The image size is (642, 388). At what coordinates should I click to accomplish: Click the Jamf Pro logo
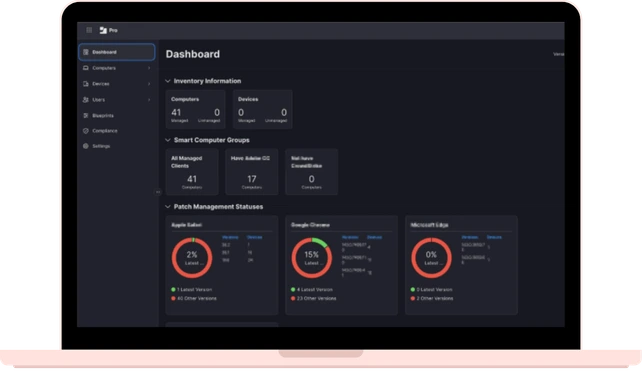(x=109, y=30)
